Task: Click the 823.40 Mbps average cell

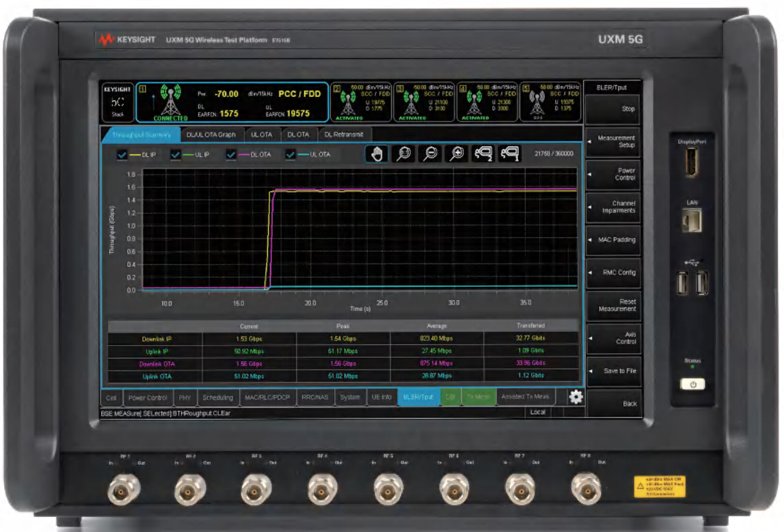Action: tap(437, 339)
